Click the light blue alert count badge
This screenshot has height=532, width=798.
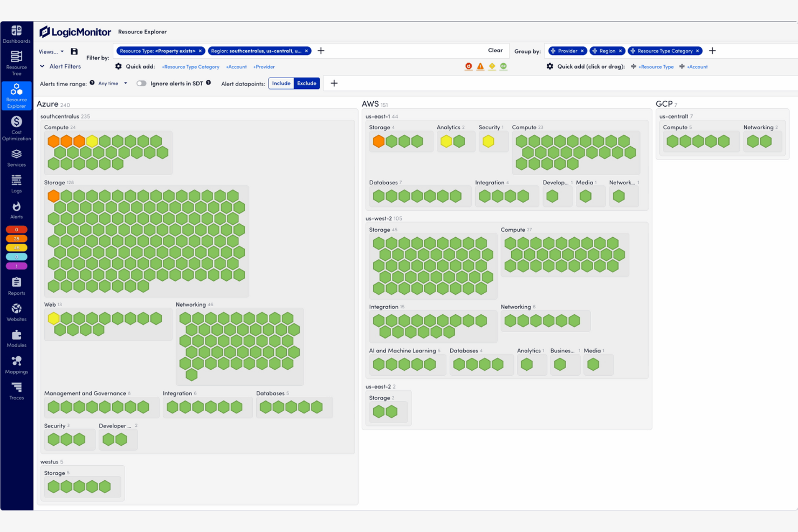click(x=16, y=257)
